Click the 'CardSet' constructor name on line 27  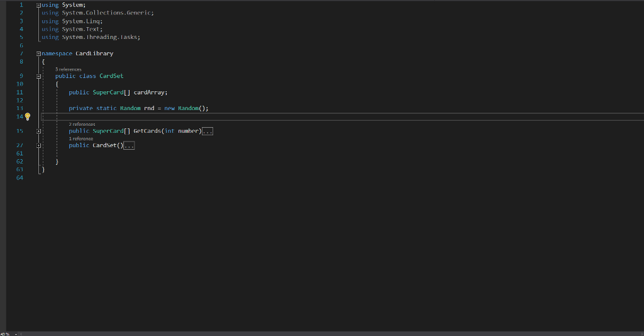coord(105,145)
